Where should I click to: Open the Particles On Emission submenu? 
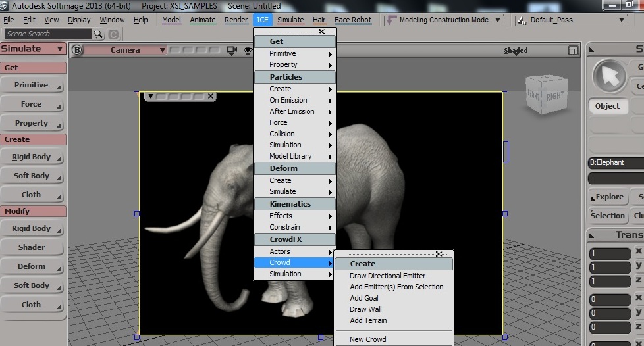(294, 100)
